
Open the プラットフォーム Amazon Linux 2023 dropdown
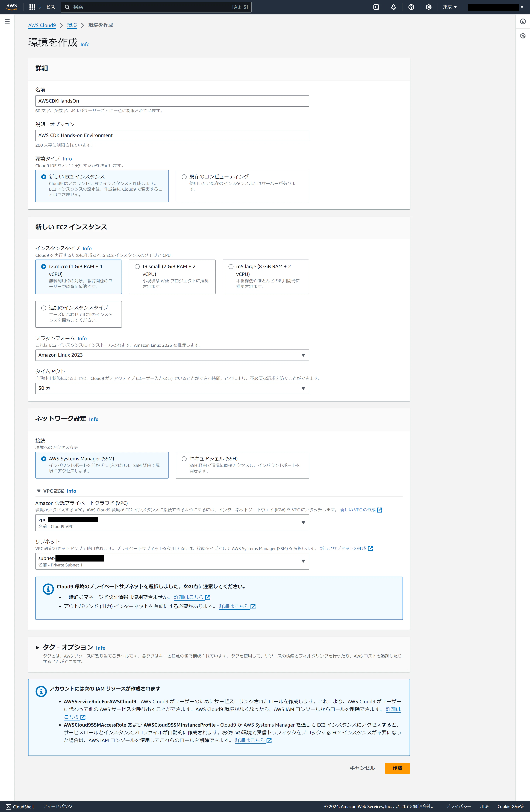coord(172,355)
